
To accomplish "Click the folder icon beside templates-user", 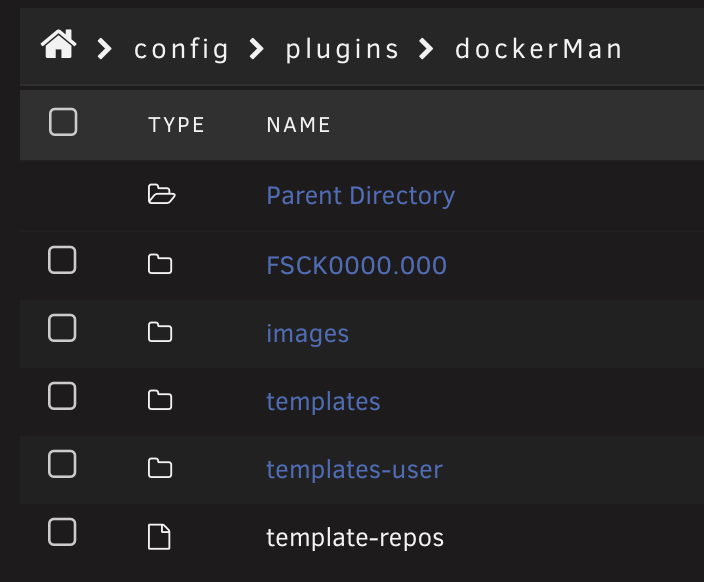I will click(160, 468).
